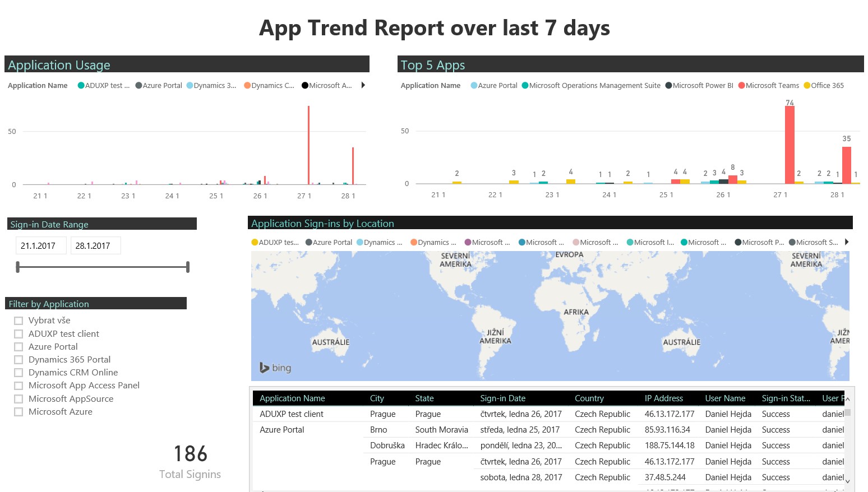Sort table by Sign-in Stat... column
The height and width of the screenshot is (492, 868).
point(786,398)
